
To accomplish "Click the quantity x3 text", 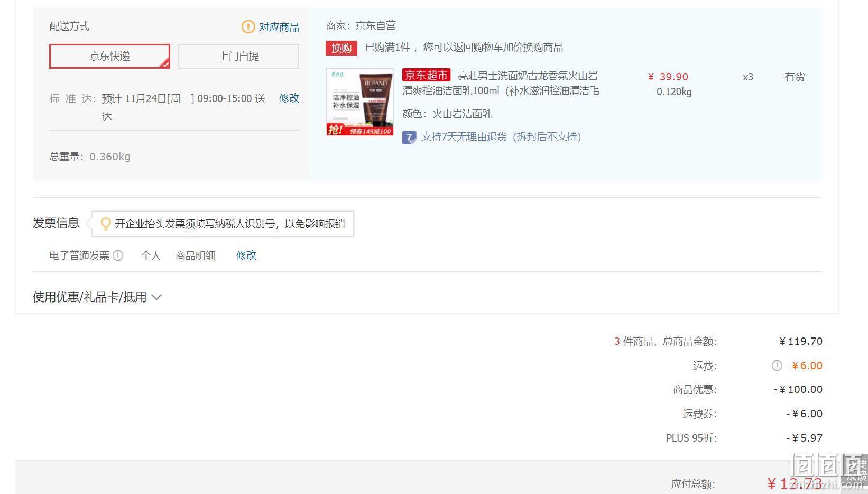I will click(748, 77).
